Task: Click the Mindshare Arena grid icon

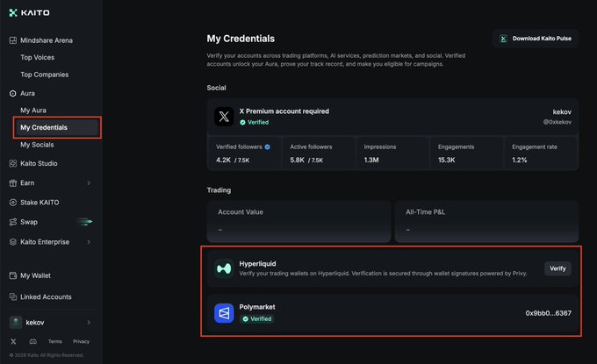Action: tap(13, 40)
